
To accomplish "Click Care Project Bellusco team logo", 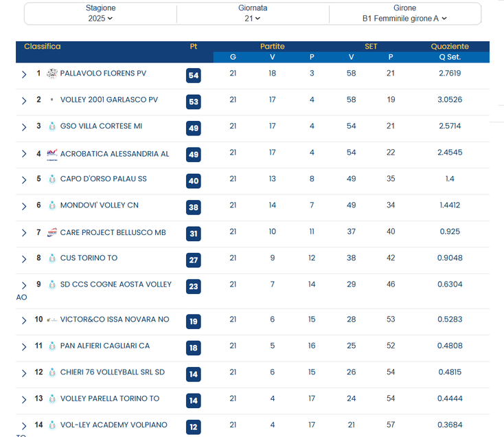I will [x=51, y=233].
